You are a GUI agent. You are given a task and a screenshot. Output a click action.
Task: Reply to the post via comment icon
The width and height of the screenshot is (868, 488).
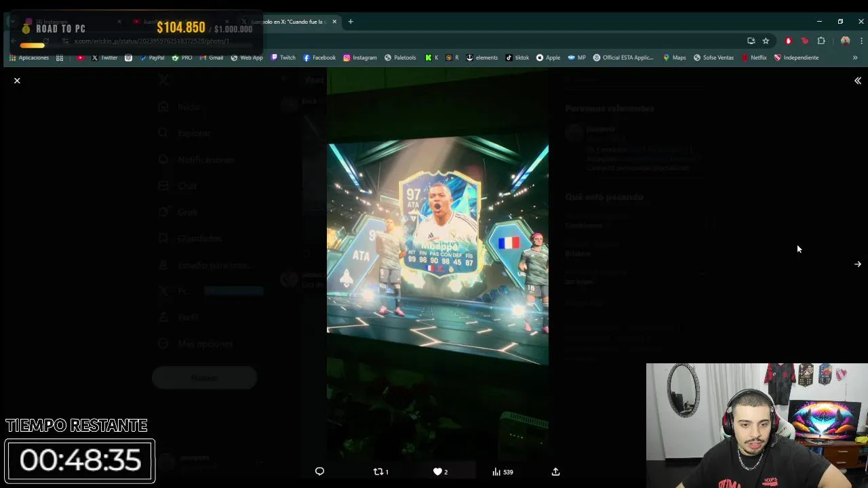click(x=319, y=472)
